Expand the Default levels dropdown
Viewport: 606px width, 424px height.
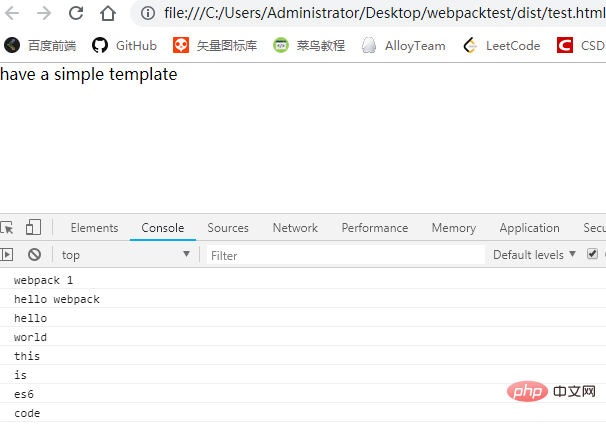coord(534,255)
